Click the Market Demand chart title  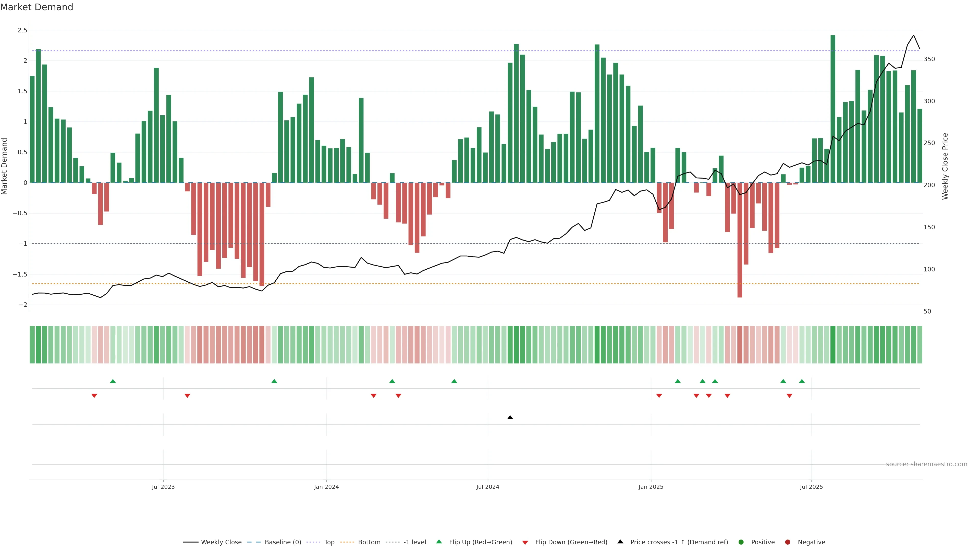coord(36,7)
